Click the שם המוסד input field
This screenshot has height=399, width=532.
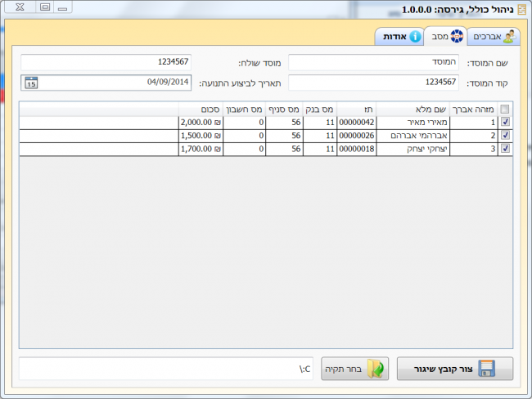coord(373,62)
